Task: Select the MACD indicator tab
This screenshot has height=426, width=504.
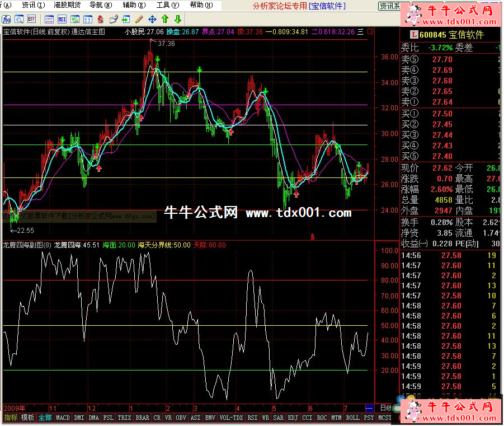Action: point(63,418)
